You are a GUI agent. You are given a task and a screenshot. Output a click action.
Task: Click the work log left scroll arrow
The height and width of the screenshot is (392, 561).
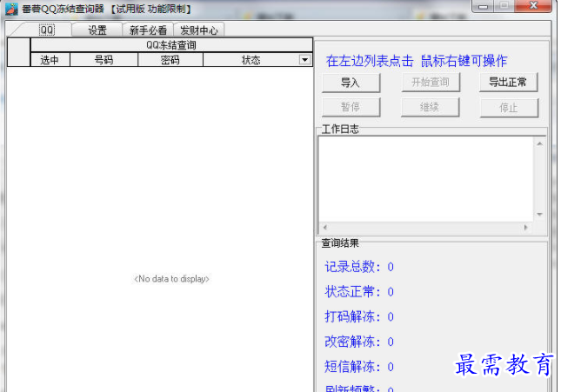(325, 227)
